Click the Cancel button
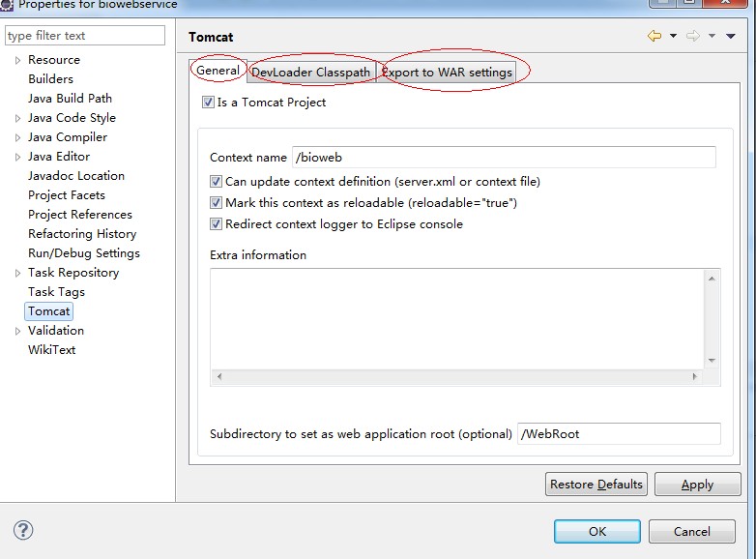This screenshot has width=756, height=559. click(x=692, y=531)
